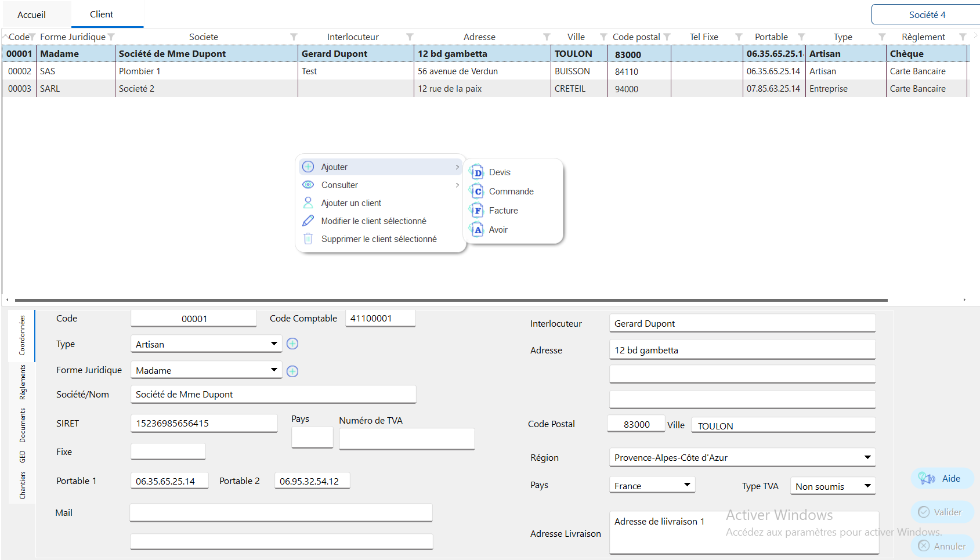The width and height of the screenshot is (980, 560).
Task: Click the Devis document icon
Action: click(x=476, y=172)
